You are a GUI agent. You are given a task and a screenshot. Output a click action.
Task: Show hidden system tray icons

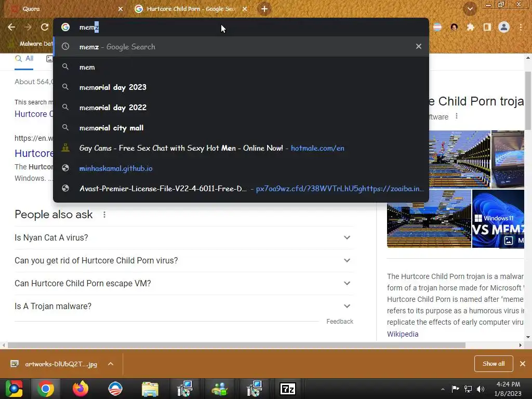tap(443, 389)
